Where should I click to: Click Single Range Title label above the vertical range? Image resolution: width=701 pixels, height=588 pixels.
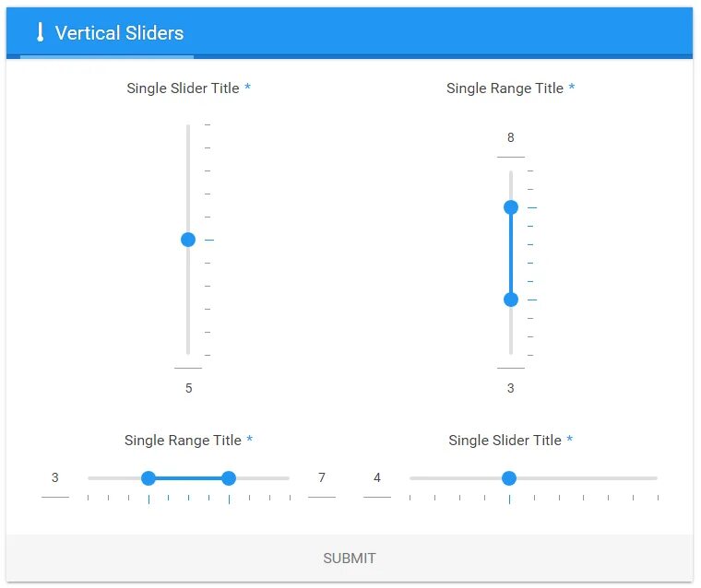click(505, 88)
